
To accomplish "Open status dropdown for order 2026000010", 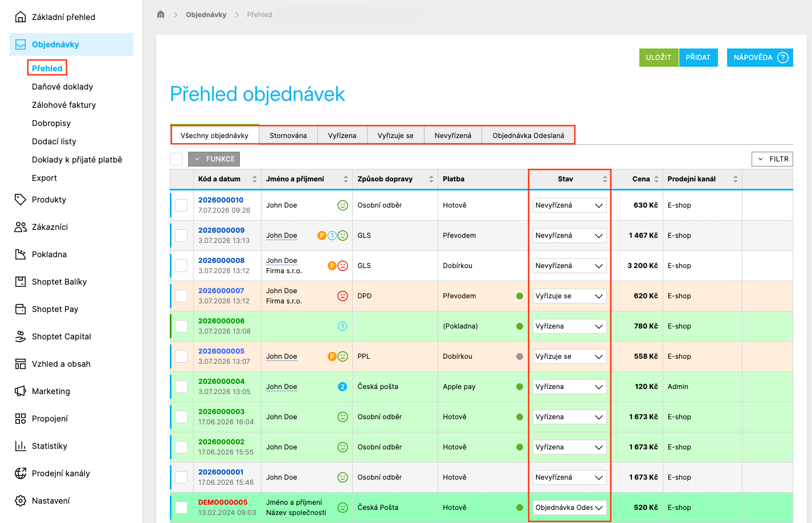I will (x=569, y=205).
